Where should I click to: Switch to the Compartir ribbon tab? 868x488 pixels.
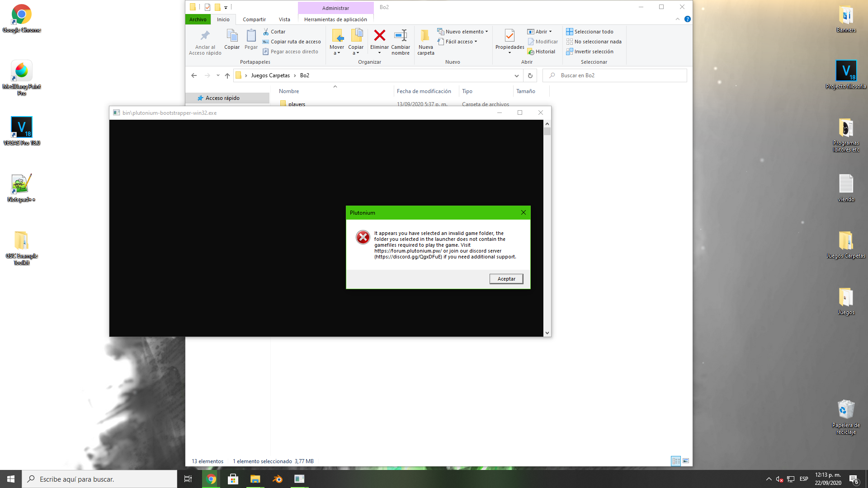tap(254, 19)
